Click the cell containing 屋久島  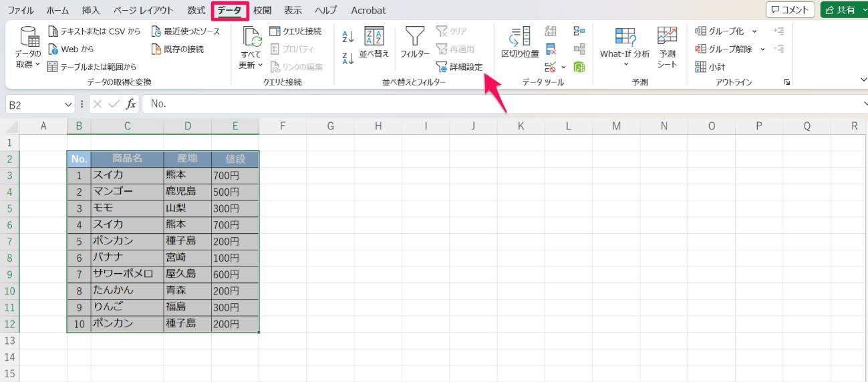187,274
